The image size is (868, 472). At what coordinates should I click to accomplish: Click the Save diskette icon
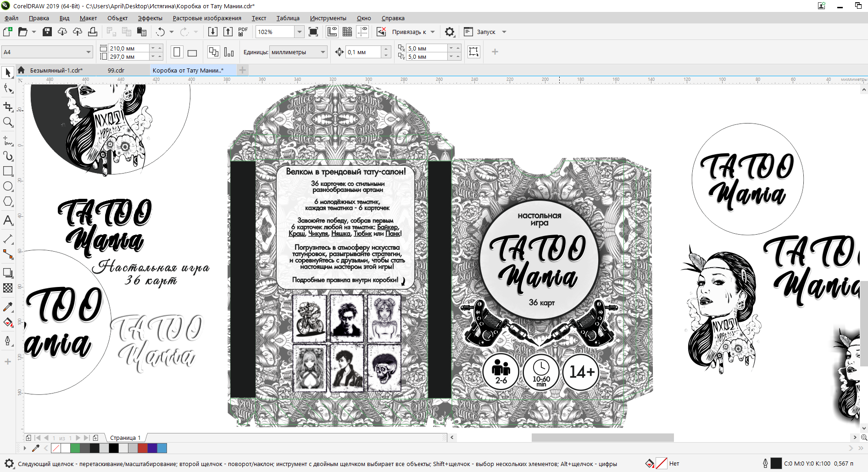pyautogui.click(x=47, y=32)
